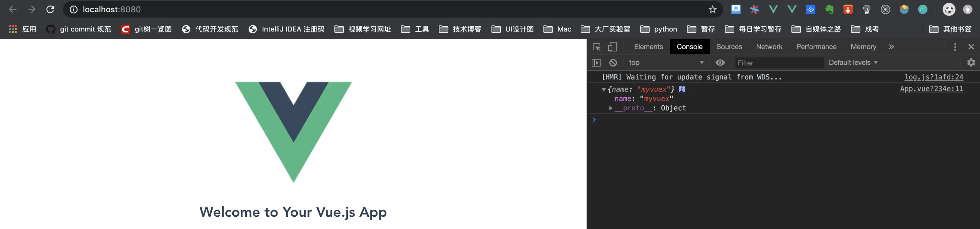Select the Console tab

(689, 47)
